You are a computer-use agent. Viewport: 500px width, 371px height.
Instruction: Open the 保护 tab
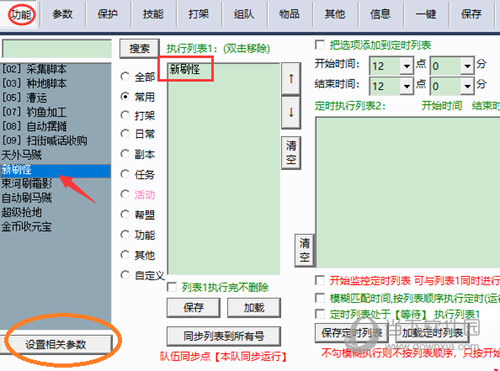click(x=108, y=14)
